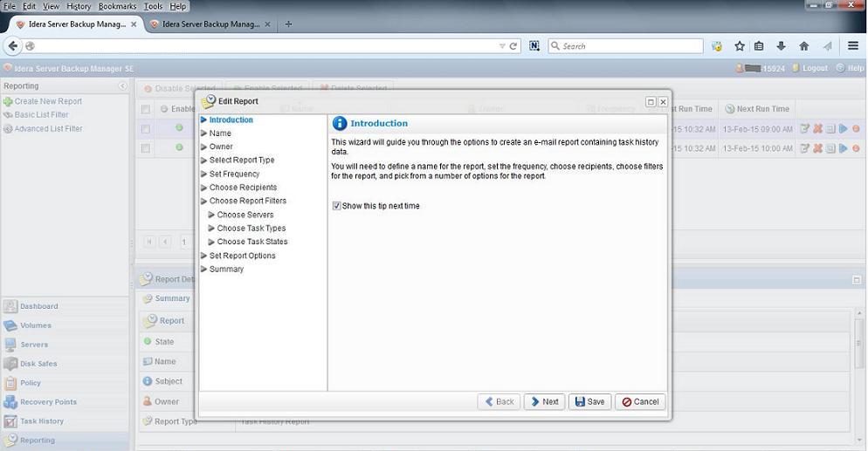Go to the Choose Task States sub-step
Screen dimensions: 868x451
[x=252, y=242]
